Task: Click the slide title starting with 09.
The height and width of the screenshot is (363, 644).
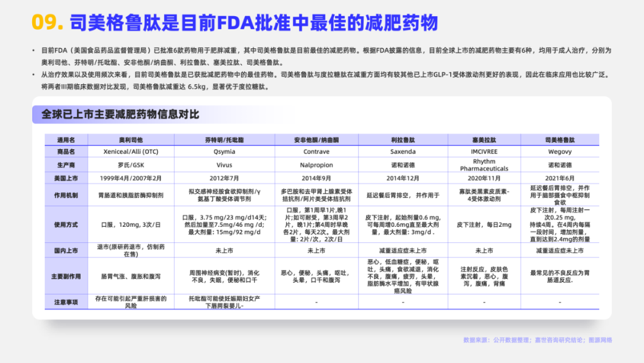Action: (235, 23)
